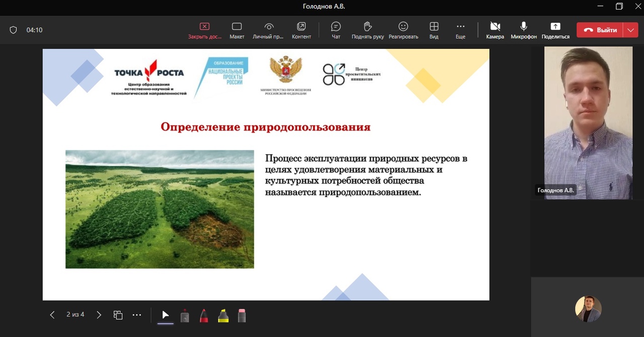The image size is (644, 337).
Task: Open the Еще more actions menu
Action: (x=460, y=30)
